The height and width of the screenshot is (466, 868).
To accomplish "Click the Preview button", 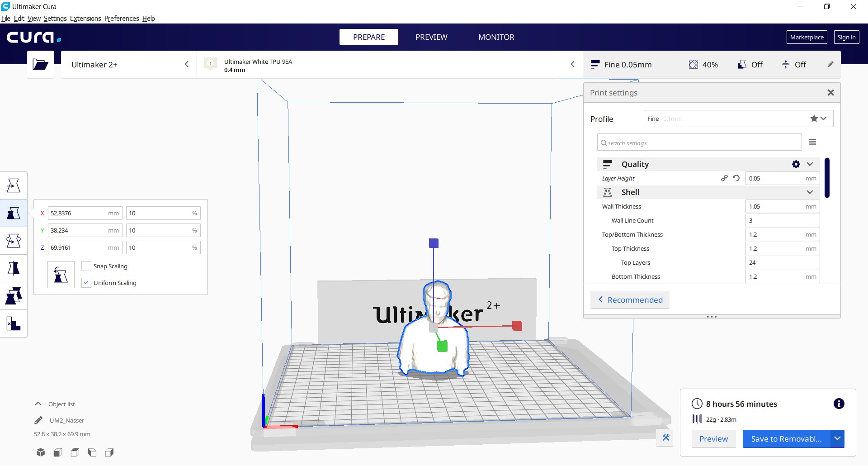I will click(x=713, y=438).
